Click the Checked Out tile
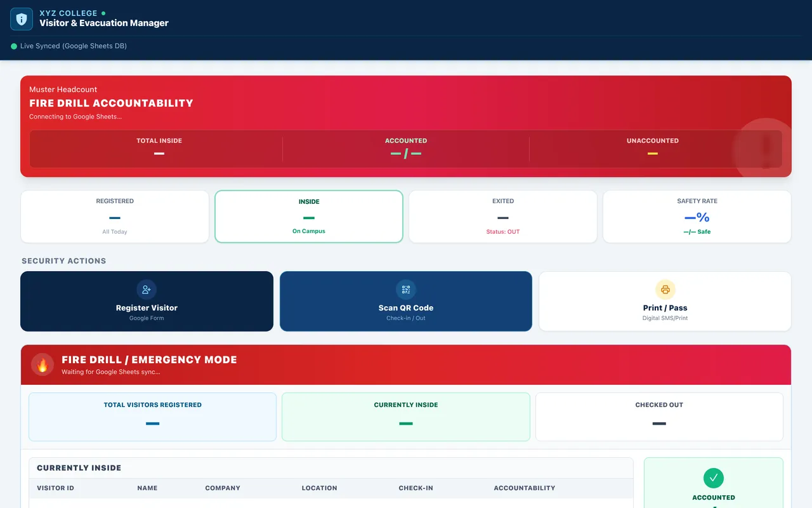This screenshot has height=508, width=812. tap(659, 417)
